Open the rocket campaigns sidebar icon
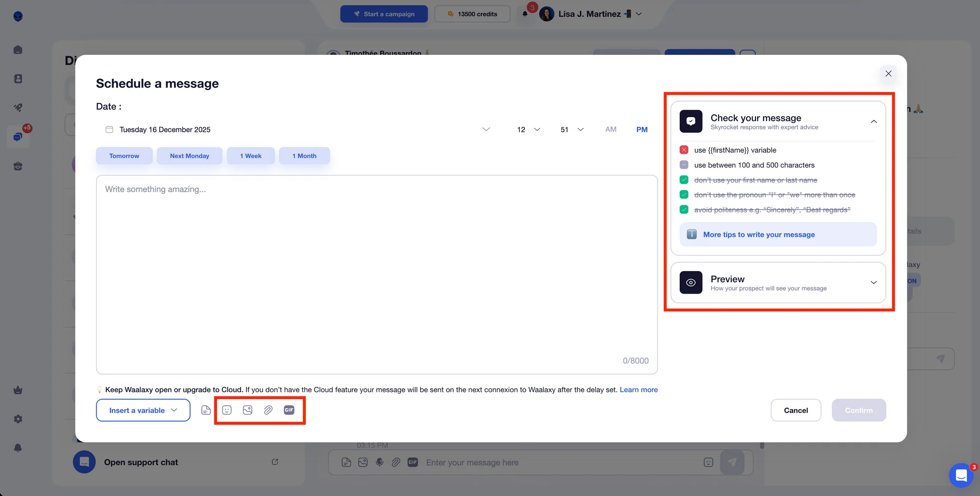 coord(18,107)
